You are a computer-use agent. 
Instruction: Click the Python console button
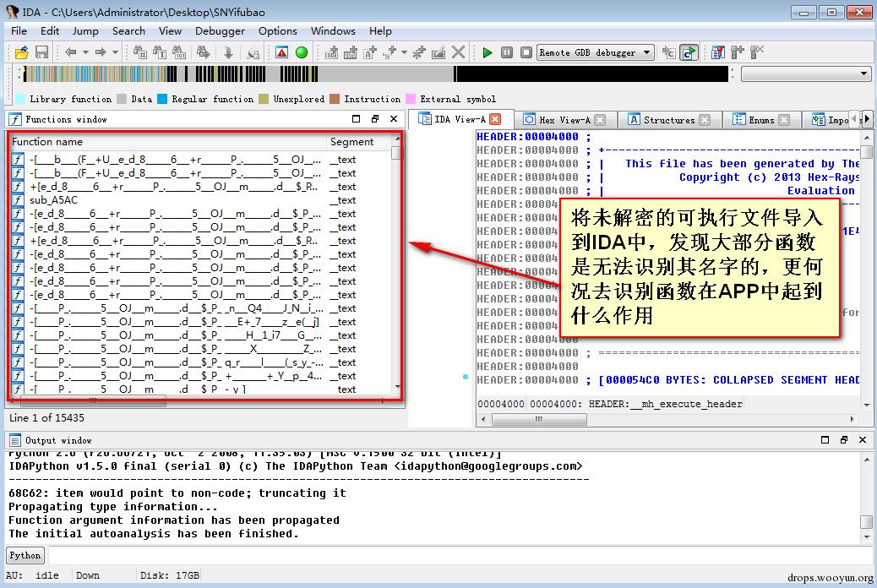tap(25, 555)
